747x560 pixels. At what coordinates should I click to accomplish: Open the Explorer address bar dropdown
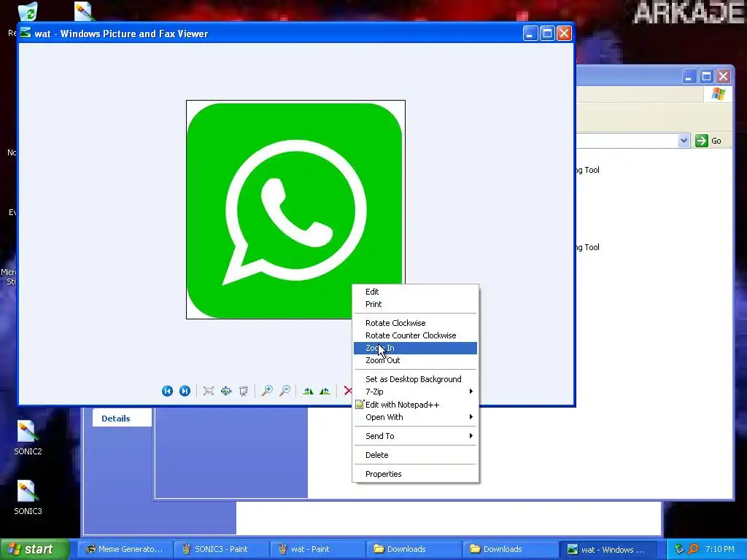point(684,141)
